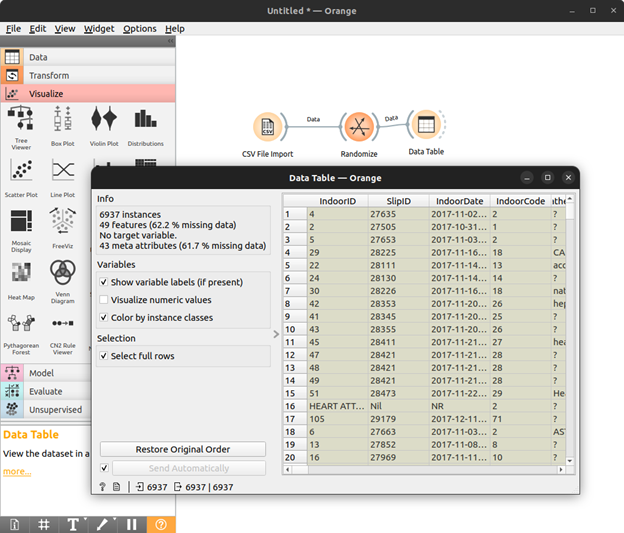Select the Distributions widget
Image resolution: width=624 pixels, height=533 pixels.
[x=146, y=126]
